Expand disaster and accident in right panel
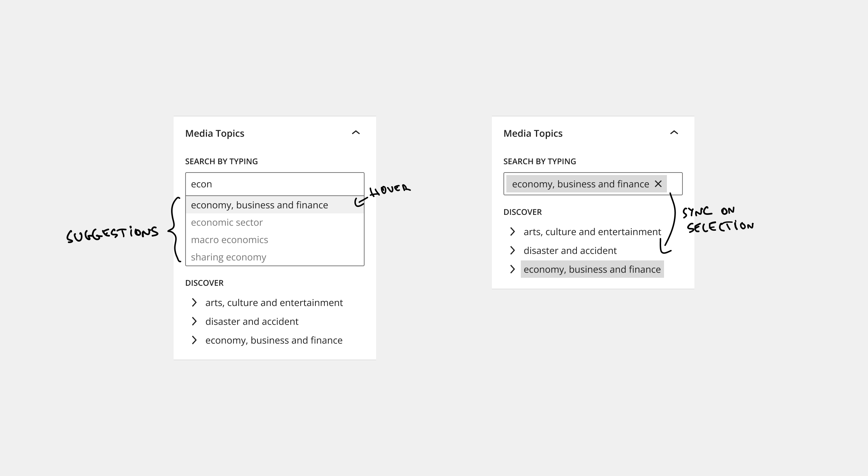868x476 pixels. (x=512, y=250)
